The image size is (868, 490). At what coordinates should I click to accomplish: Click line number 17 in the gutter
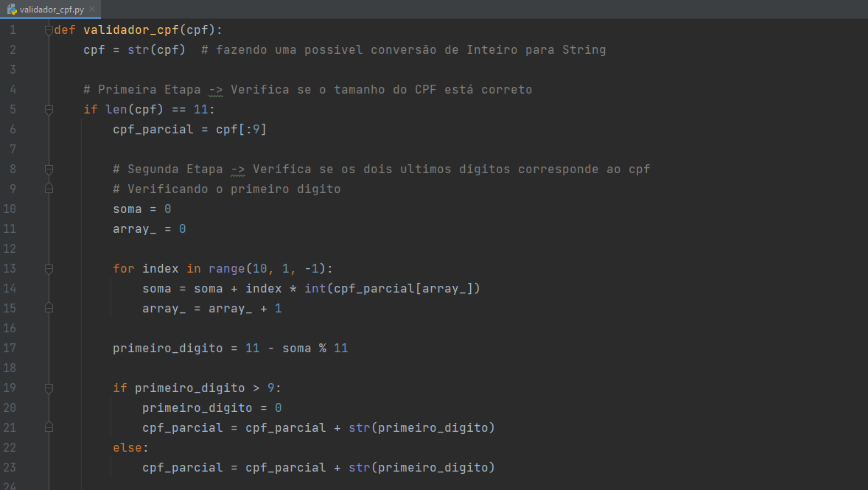coord(10,348)
